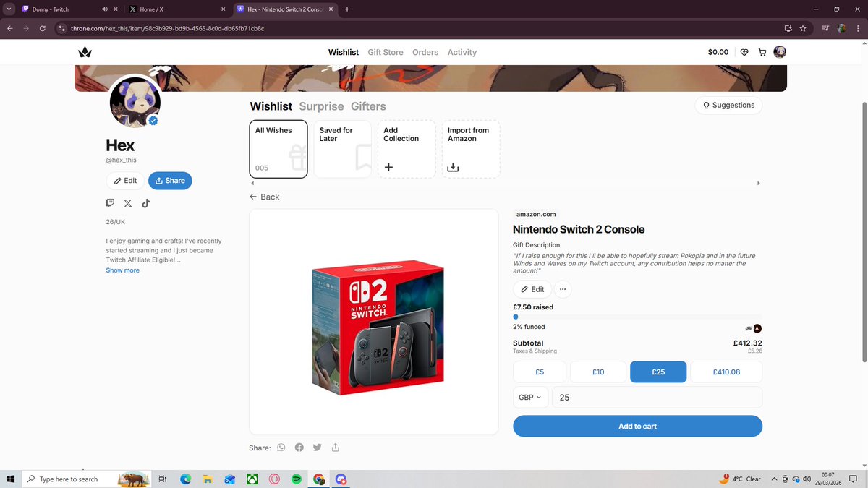Screen dimensions: 868x488
Task: Bookmark this page with the star icon
Action: (803, 28)
